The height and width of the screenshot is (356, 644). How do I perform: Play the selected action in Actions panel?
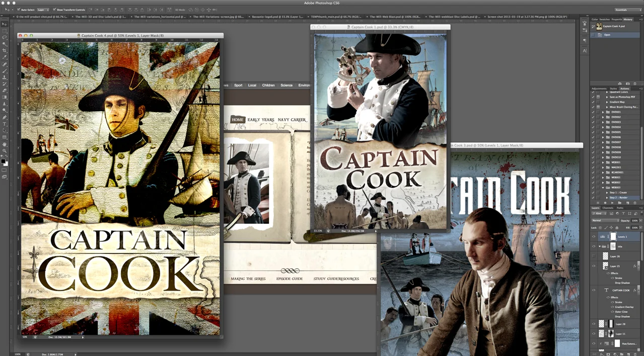612,203
